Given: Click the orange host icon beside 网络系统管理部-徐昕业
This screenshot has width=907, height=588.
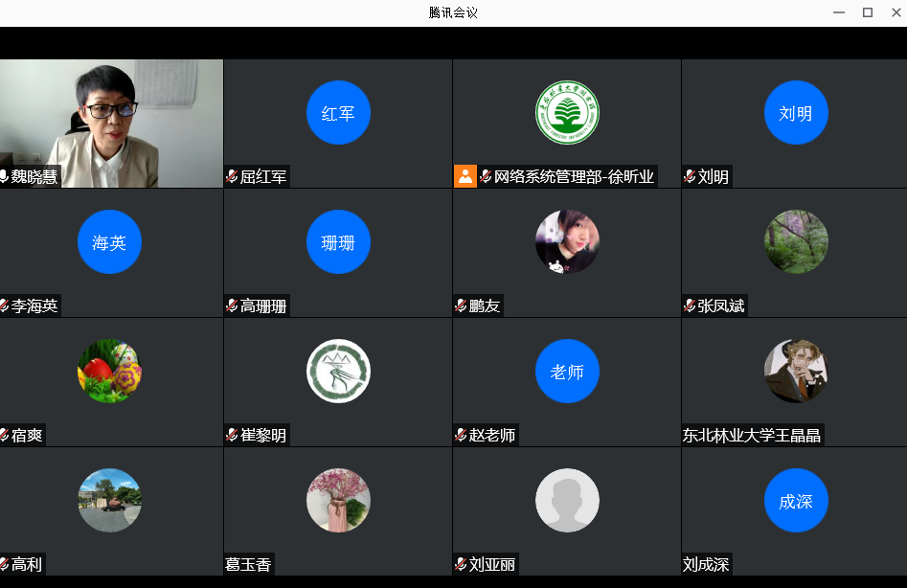Looking at the screenshot, I should point(465,176).
